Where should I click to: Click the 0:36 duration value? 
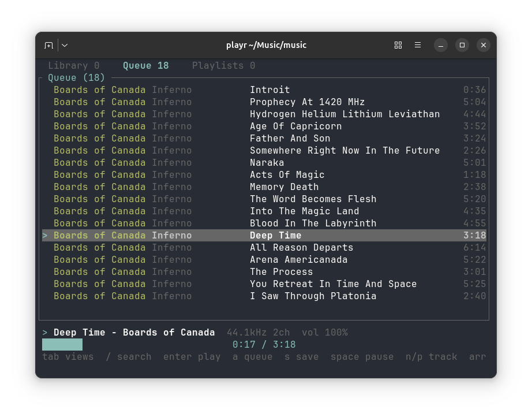pos(475,90)
